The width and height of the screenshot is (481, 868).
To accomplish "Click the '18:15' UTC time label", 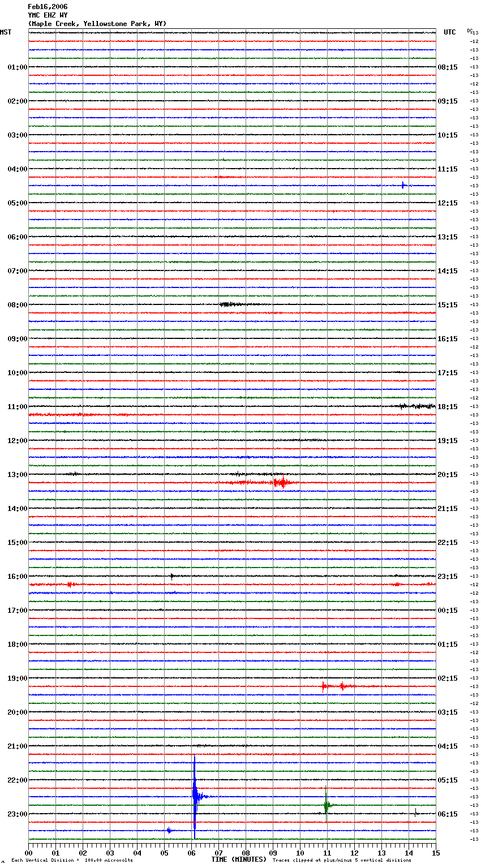I will click(x=448, y=407).
